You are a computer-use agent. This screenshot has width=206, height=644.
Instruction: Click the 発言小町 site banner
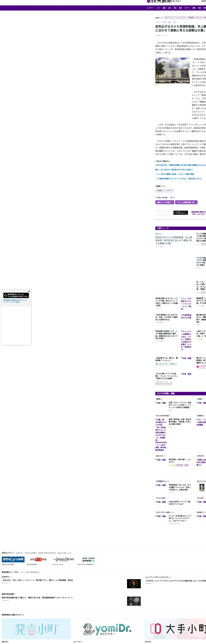click(36, 629)
